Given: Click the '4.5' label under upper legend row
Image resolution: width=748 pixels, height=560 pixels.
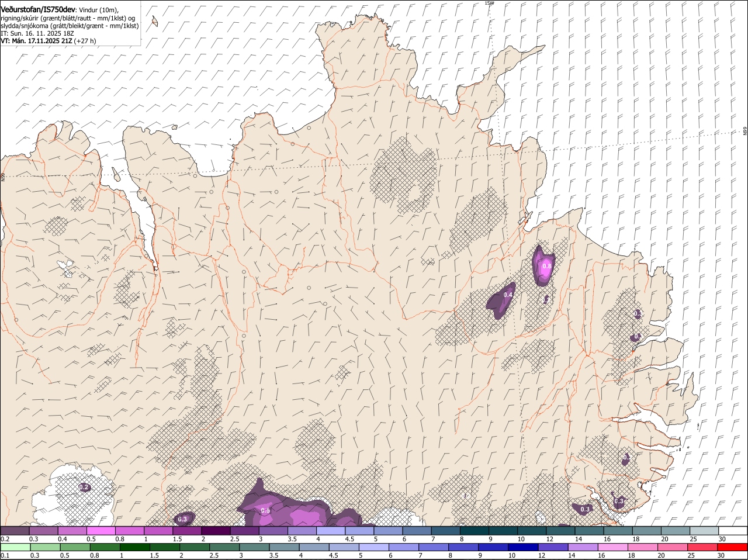Looking at the screenshot, I should tap(350, 539).
